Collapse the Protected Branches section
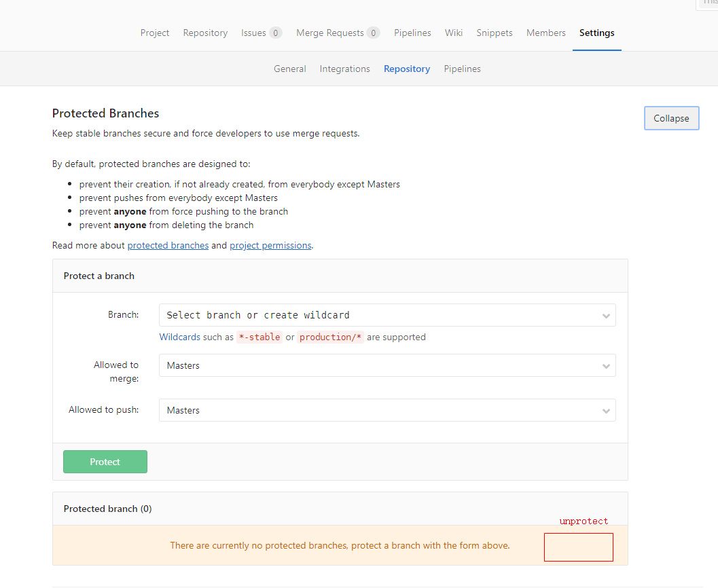718x588 pixels. 671,118
